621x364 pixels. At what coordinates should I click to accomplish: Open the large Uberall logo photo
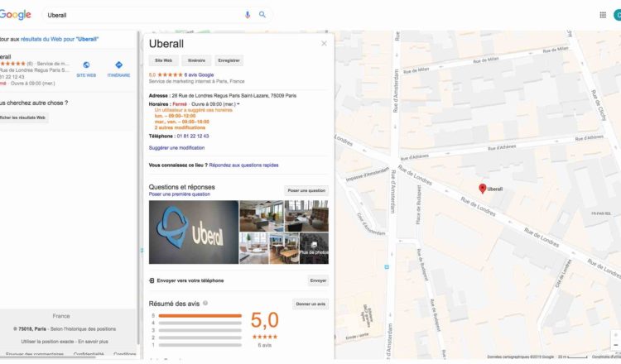(x=194, y=232)
